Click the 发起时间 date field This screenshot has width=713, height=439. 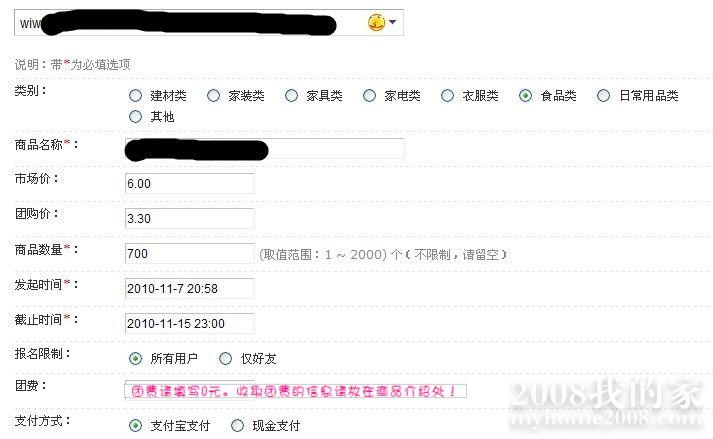pyautogui.click(x=190, y=288)
